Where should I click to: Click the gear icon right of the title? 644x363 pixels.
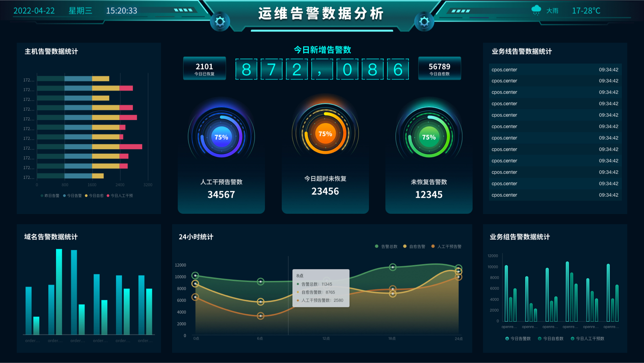pos(424,22)
